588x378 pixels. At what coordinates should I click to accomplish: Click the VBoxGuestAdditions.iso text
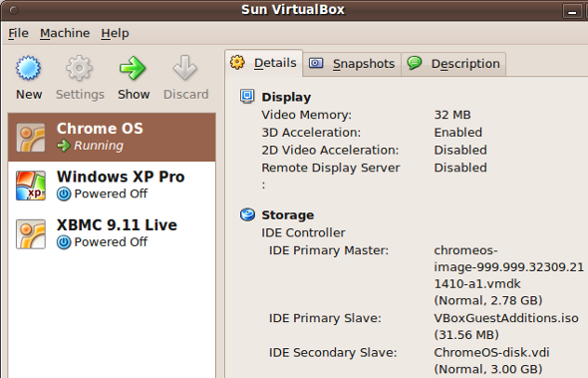506,318
